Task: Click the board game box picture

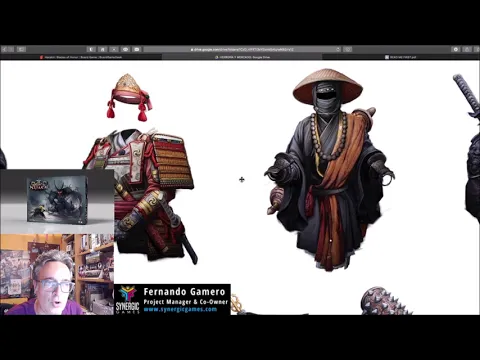Action: pos(57,200)
